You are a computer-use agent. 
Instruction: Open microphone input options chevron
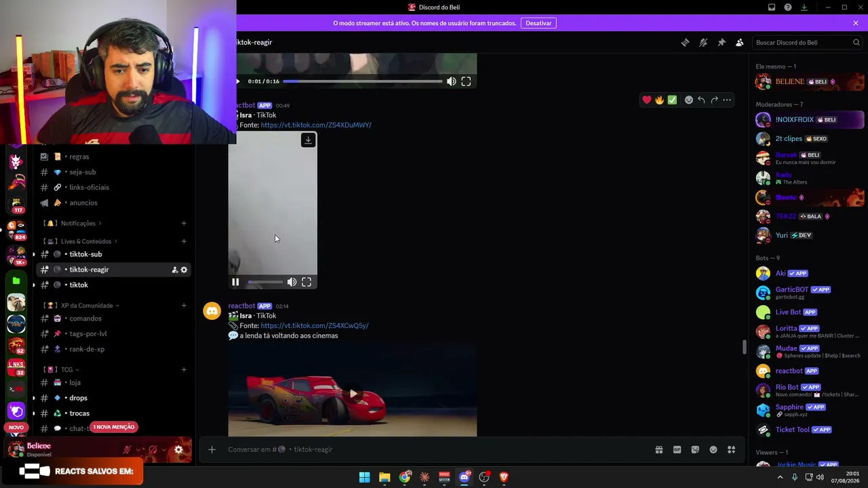pos(139,450)
